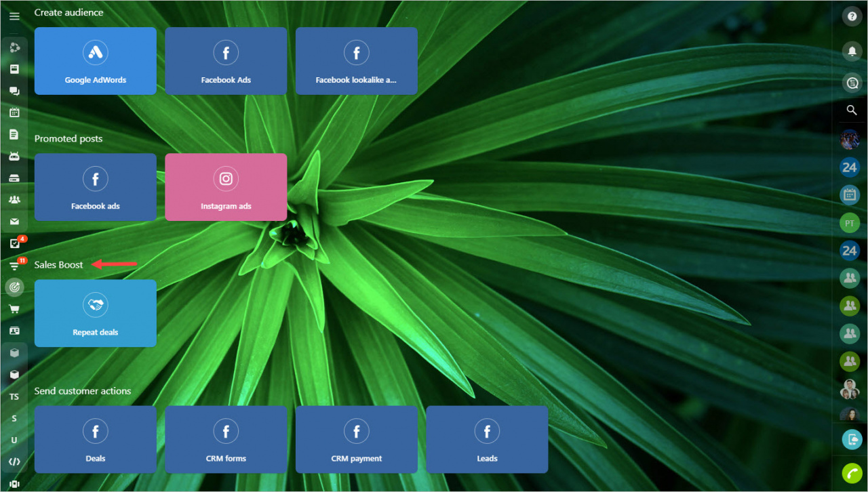
Task: Open the code brackets developer icon
Action: tap(14, 462)
